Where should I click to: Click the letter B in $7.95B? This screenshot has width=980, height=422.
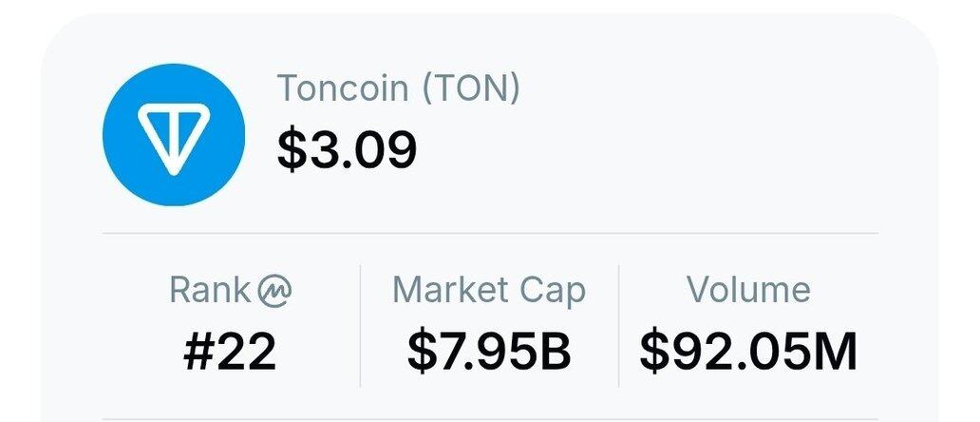(554, 352)
